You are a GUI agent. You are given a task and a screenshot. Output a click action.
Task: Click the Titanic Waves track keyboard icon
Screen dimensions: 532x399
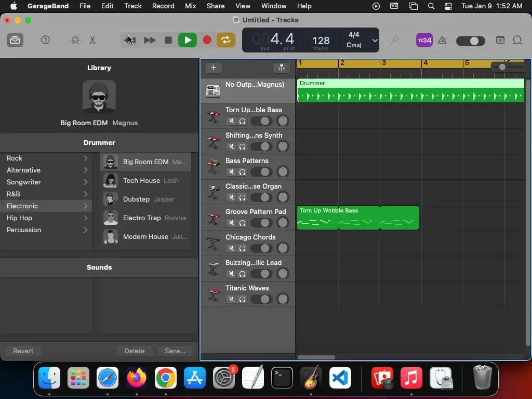[x=213, y=294]
